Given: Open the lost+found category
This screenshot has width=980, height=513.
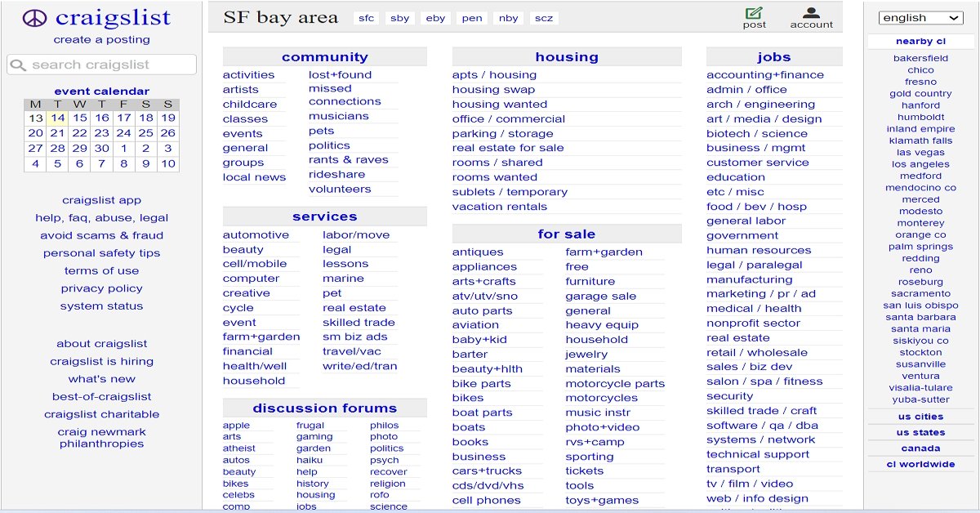Looking at the screenshot, I should click(x=340, y=75).
